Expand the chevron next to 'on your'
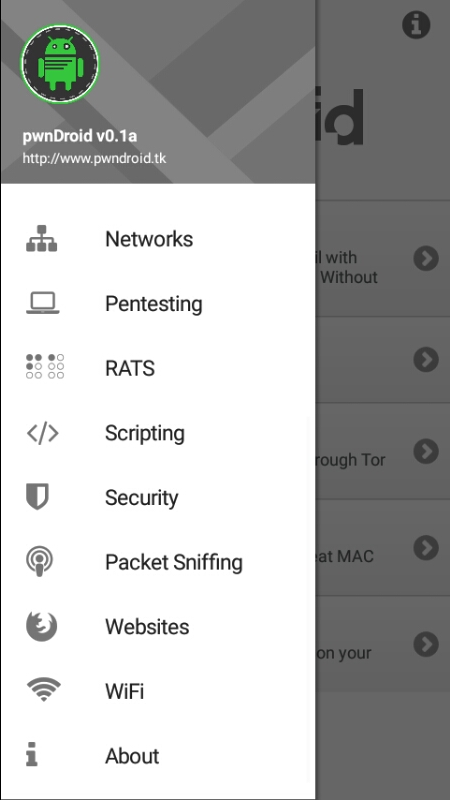 click(426, 644)
